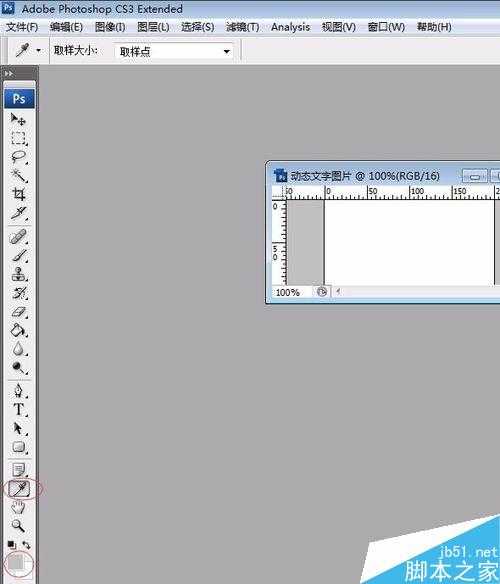
Task: Select the Healing Brush tool
Action: 18,237
